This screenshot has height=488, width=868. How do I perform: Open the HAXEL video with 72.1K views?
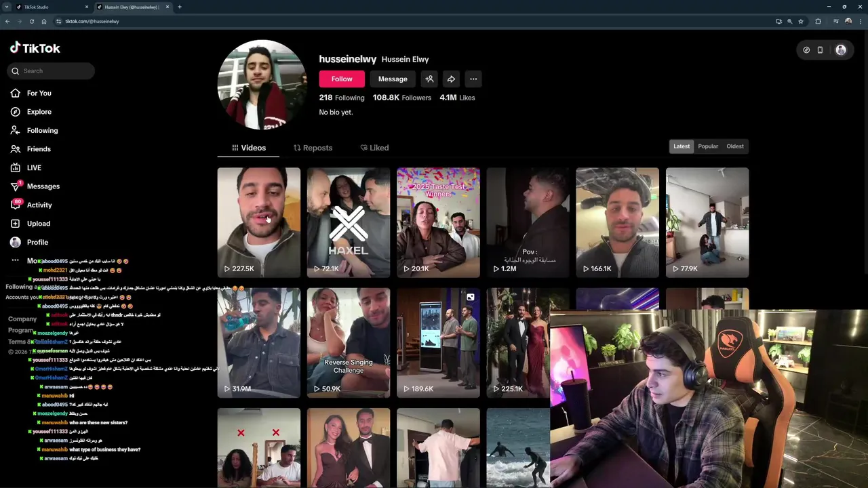(x=349, y=222)
